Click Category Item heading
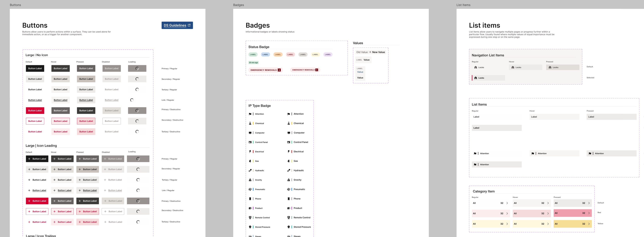Image resolution: width=644 pixels, height=237 pixels. [483, 192]
